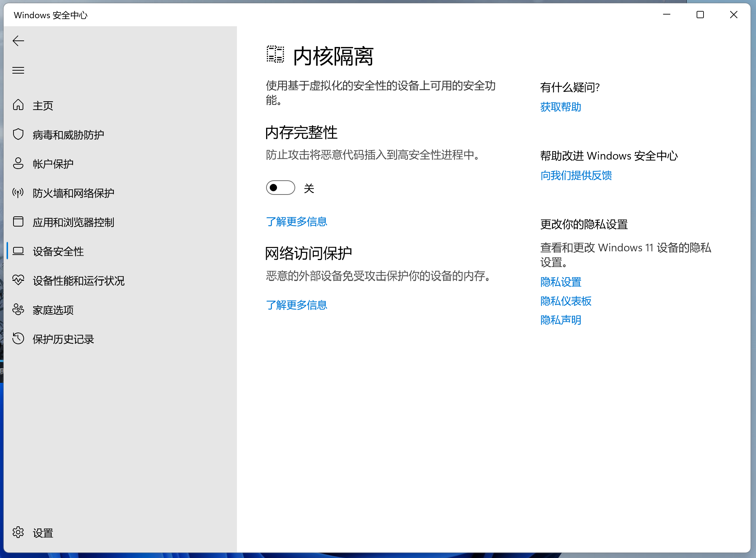Click the family icon for 家庭选项

[x=18, y=309]
